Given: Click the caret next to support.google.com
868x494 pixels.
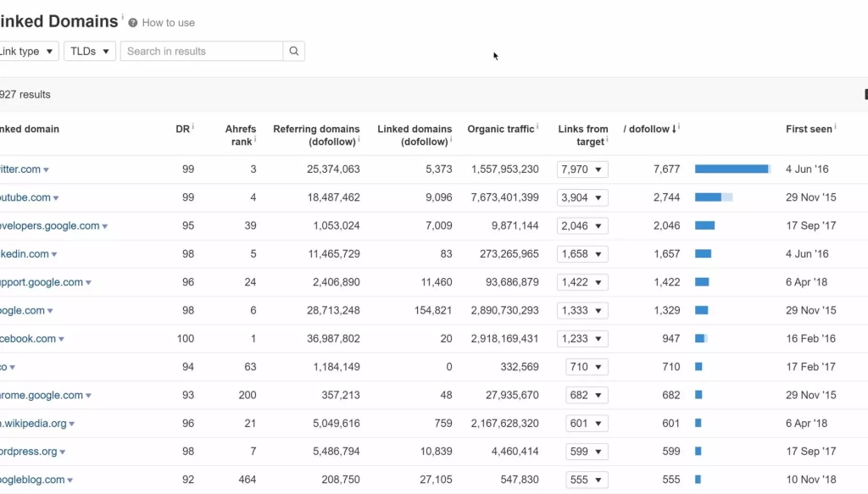Looking at the screenshot, I should click(x=88, y=283).
